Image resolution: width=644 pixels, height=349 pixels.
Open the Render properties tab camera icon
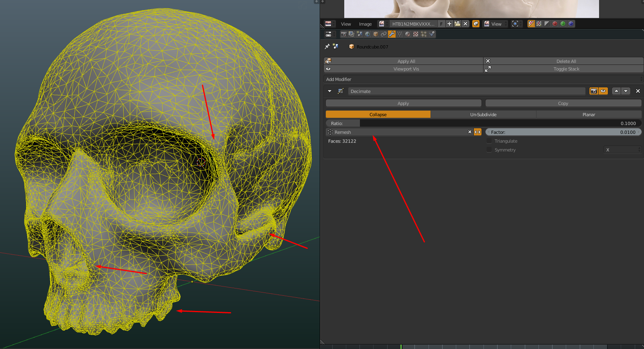[343, 34]
